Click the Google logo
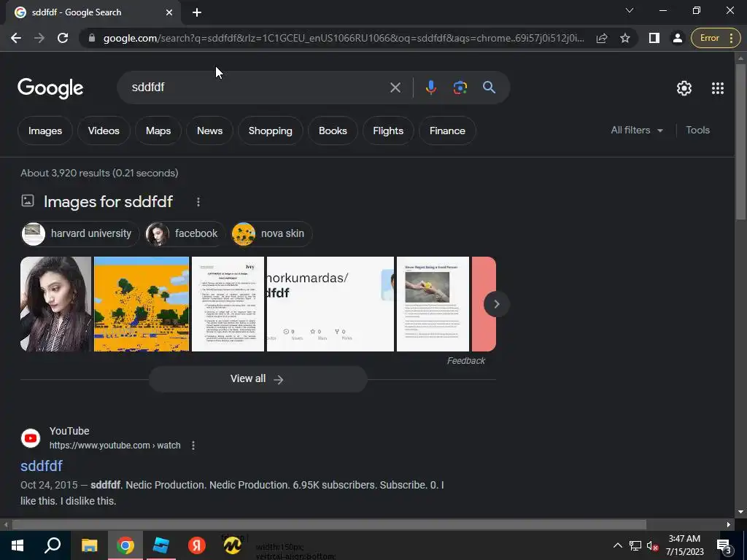This screenshot has width=747, height=560. click(50, 87)
